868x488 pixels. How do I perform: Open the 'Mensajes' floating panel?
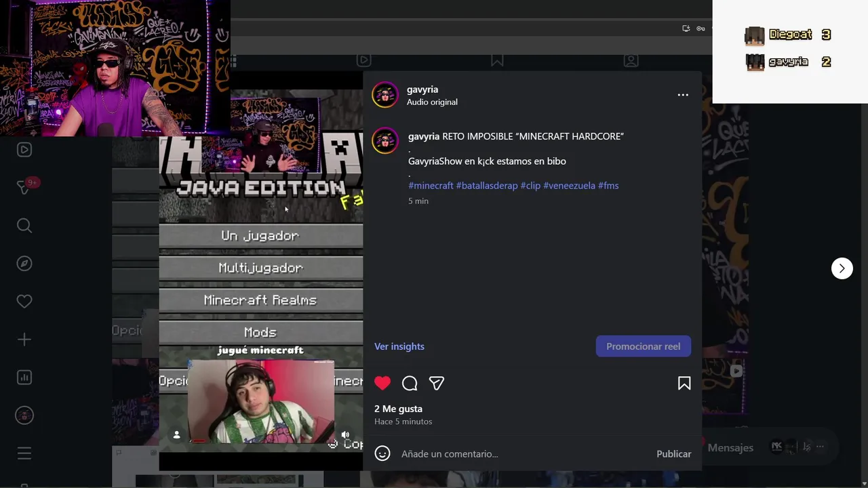tap(730, 447)
